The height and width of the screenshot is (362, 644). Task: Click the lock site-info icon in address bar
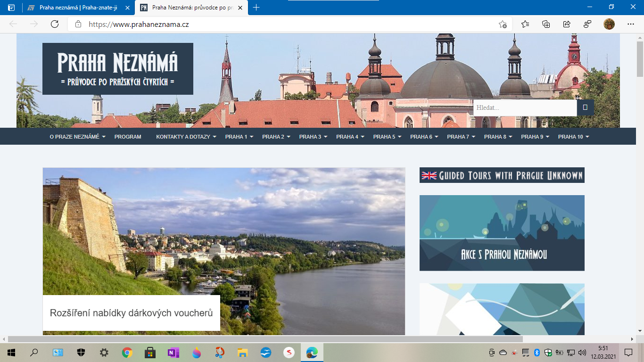78,24
